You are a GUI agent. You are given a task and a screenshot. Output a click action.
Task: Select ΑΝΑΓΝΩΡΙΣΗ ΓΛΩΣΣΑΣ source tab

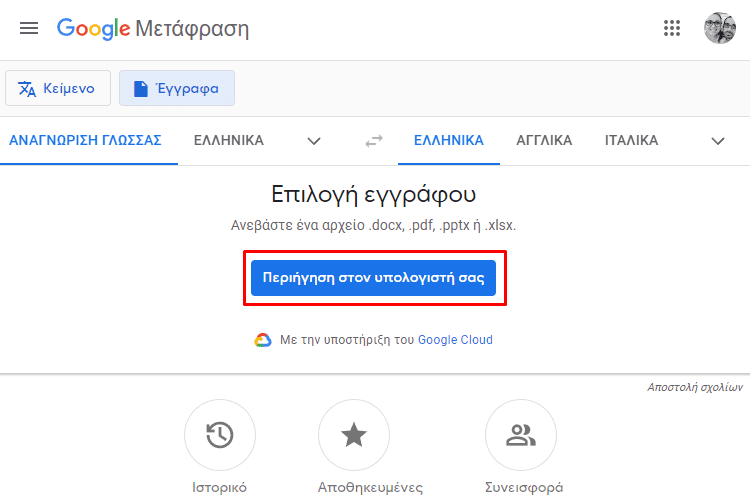pyautogui.click(x=86, y=141)
